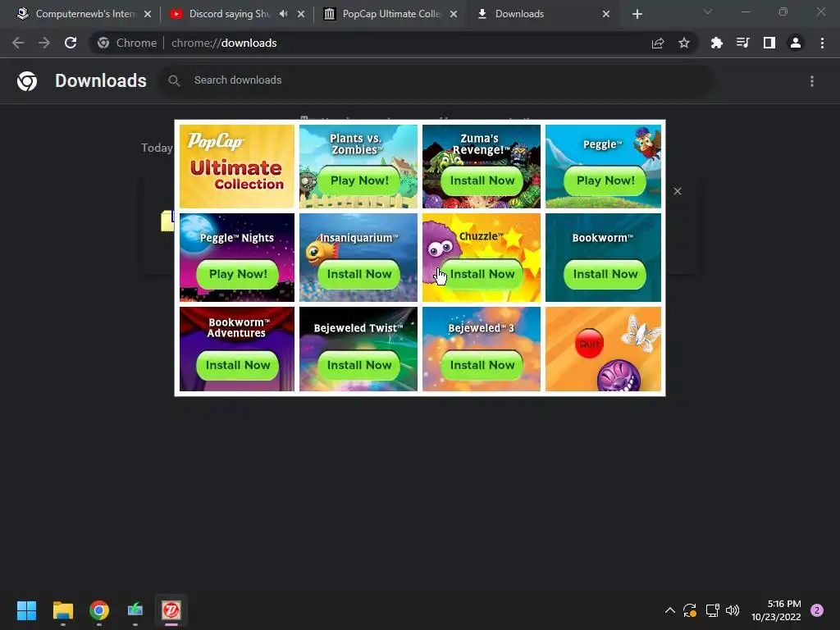
Task: Install Zuma's Revenge now
Action: 482,180
